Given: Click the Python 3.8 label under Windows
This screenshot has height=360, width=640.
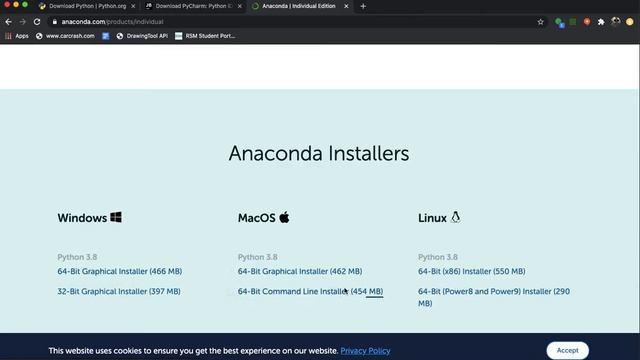Looking at the screenshot, I should 77,257.
